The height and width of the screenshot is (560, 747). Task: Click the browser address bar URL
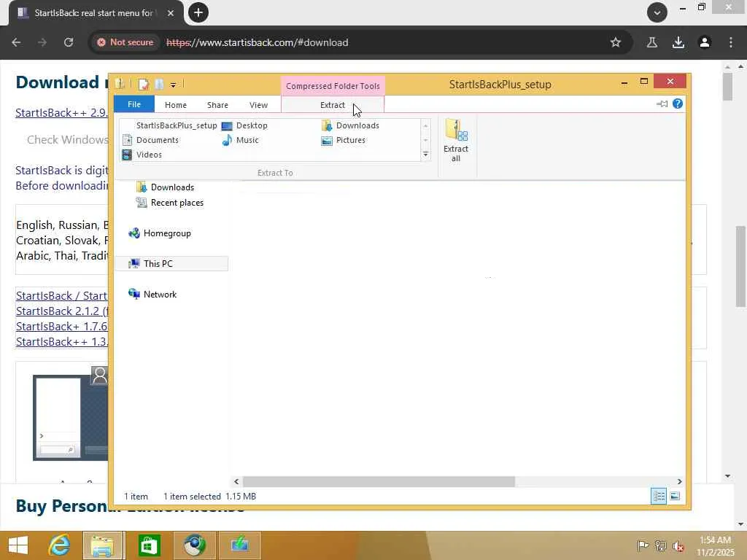258,42
